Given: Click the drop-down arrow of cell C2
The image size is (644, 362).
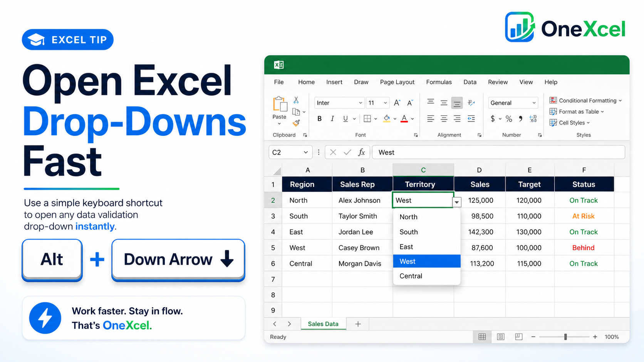Looking at the screenshot, I should click(457, 202).
